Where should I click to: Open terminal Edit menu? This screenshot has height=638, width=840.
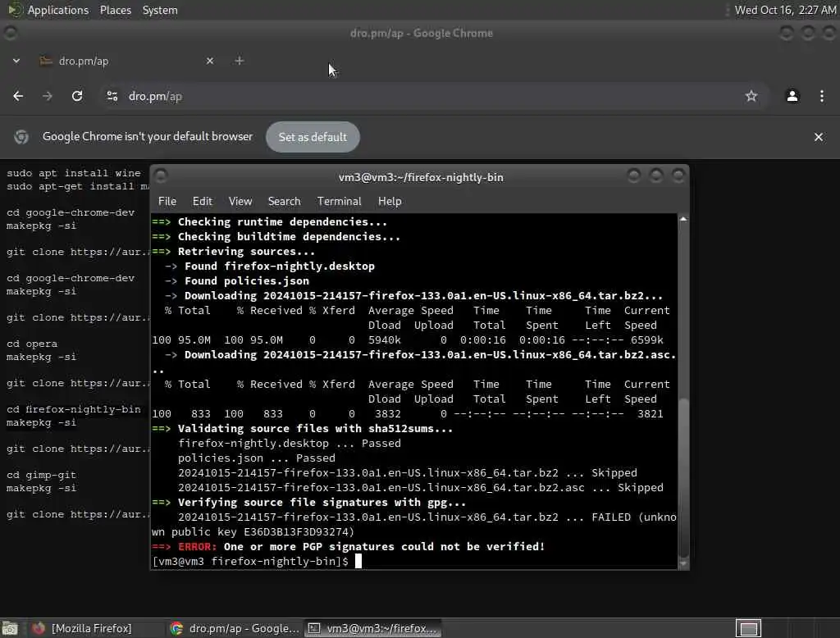tap(203, 202)
